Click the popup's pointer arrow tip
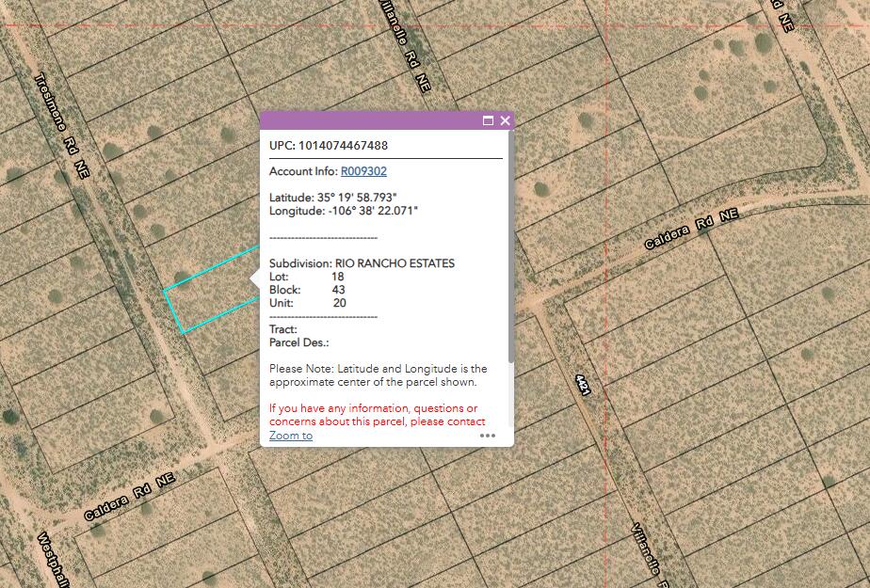 [251, 278]
